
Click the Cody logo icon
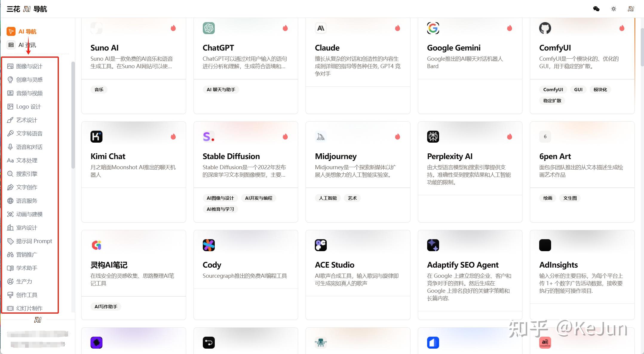(x=208, y=245)
